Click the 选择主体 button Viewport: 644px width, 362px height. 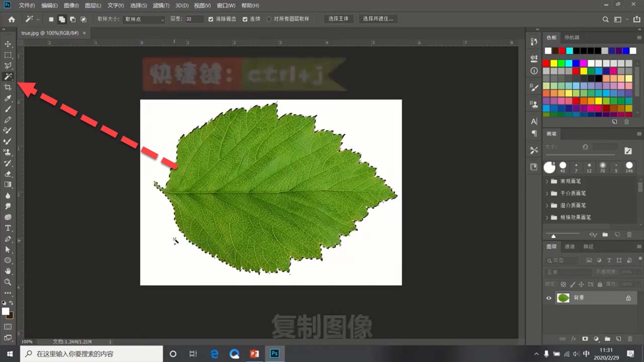(339, 19)
